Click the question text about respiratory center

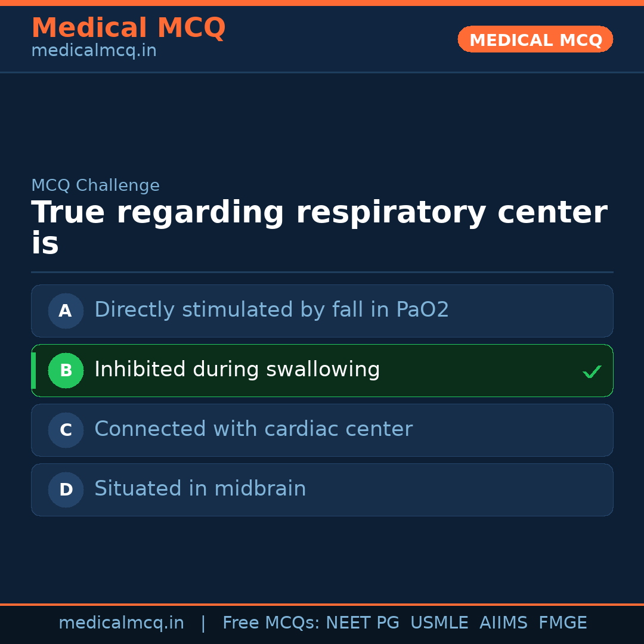(319, 228)
